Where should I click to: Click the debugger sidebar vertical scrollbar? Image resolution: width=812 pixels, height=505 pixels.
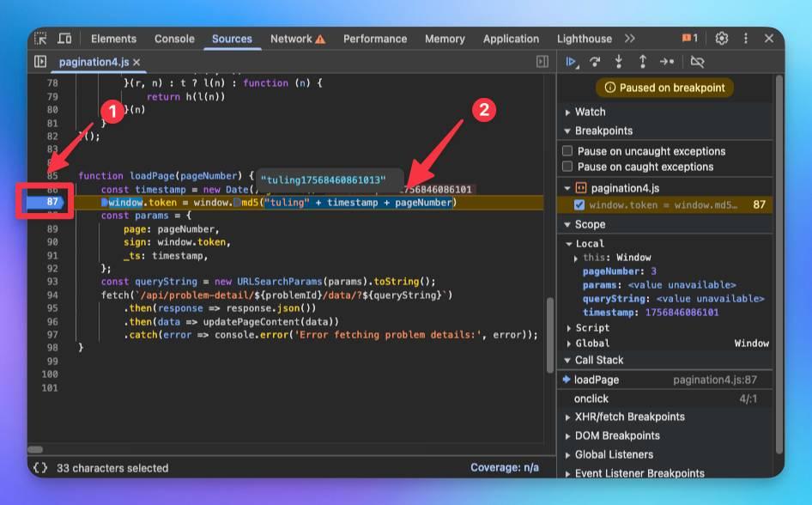click(x=779, y=265)
